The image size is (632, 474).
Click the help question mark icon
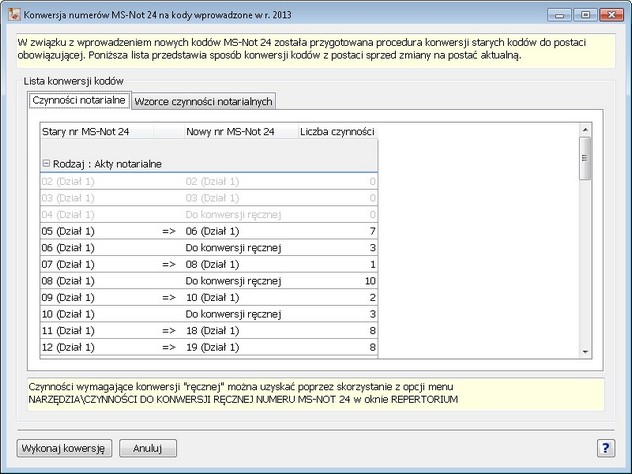coord(606,448)
